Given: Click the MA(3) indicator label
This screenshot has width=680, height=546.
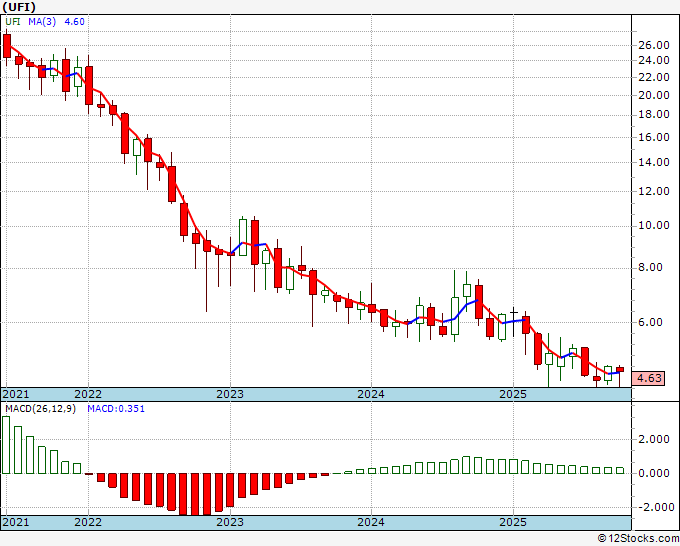Looking at the screenshot, I should pyautogui.click(x=42, y=21).
